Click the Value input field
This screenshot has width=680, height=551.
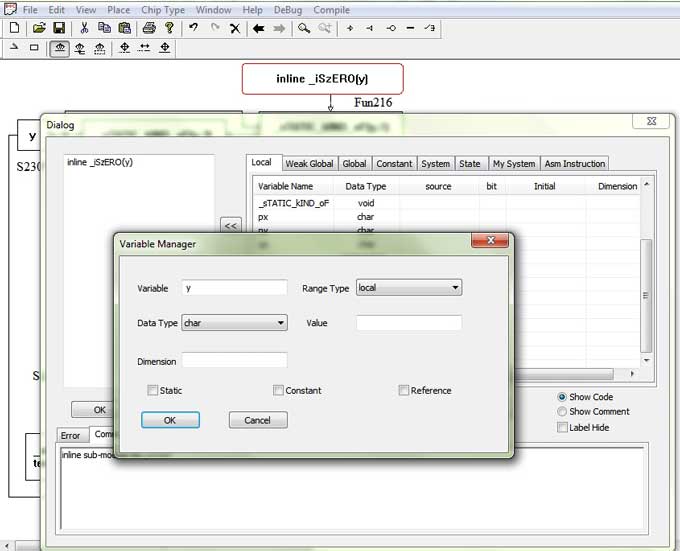[x=409, y=322]
